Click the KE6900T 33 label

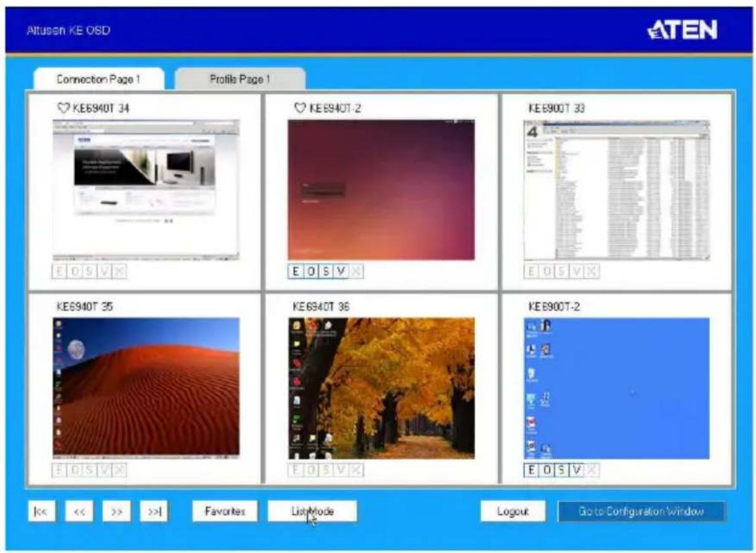click(x=557, y=108)
